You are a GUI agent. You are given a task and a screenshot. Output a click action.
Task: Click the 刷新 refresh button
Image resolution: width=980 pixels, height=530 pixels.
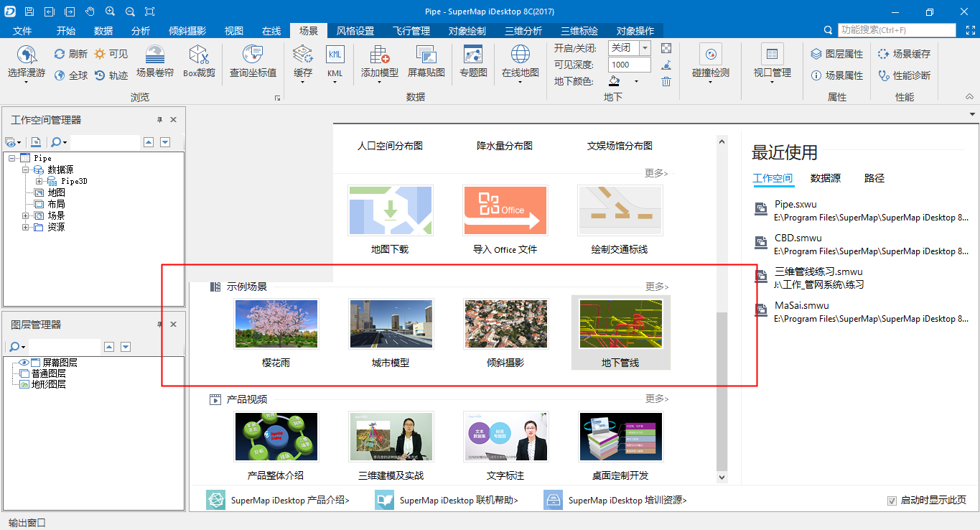pyautogui.click(x=71, y=54)
